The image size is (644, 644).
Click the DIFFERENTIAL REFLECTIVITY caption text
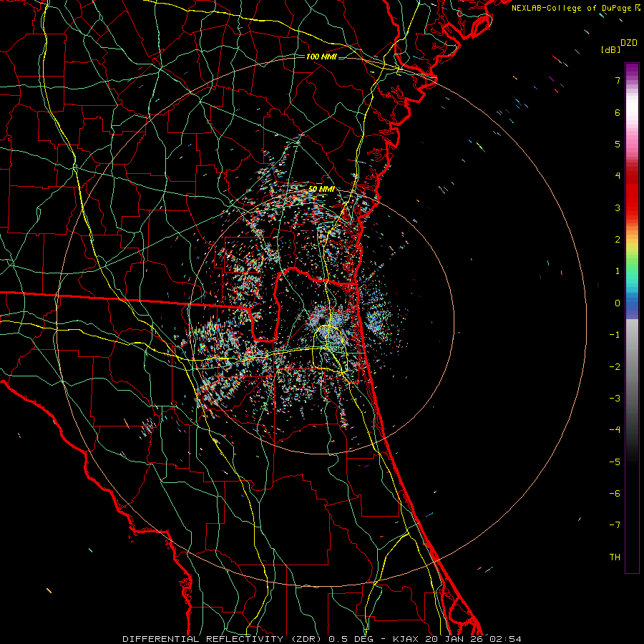[x=203, y=639]
